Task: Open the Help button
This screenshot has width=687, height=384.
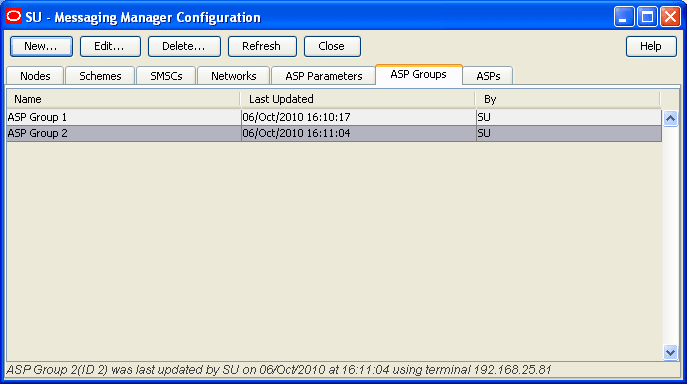Action: tap(651, 46)
